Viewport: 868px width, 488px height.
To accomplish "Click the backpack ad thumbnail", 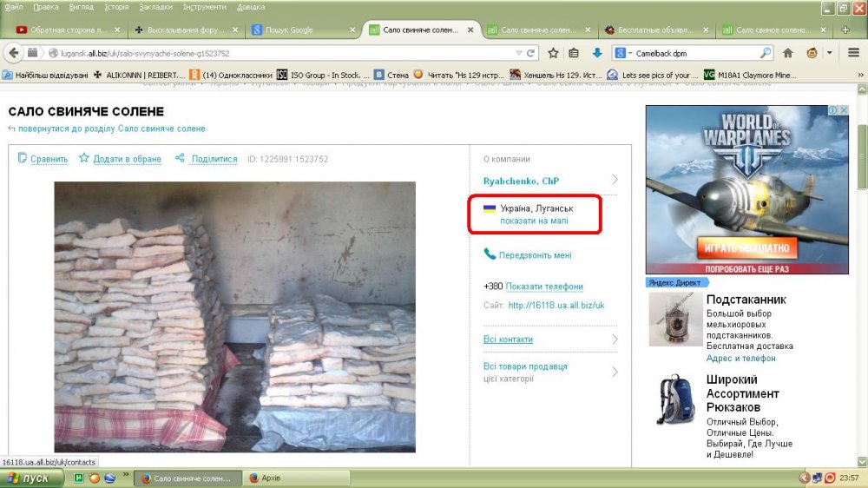I will point(674,399).
